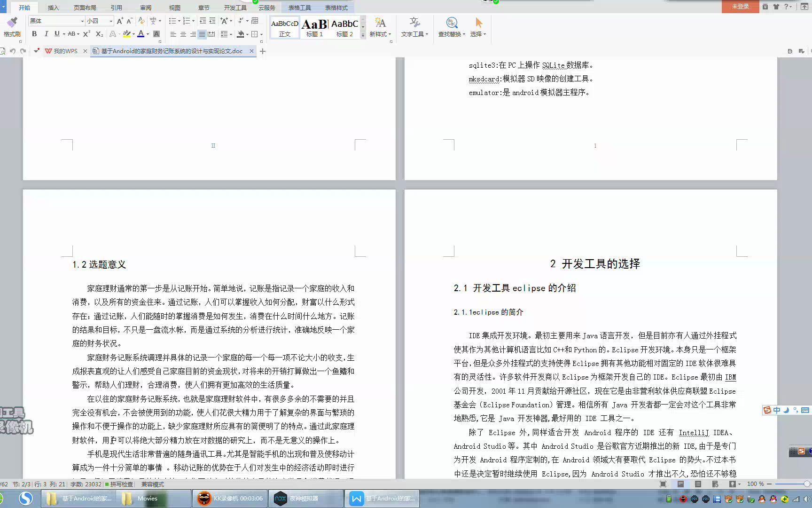The image size is (812, 508).
Task: Toggle spell check in status bar
Action: (119, 484)
